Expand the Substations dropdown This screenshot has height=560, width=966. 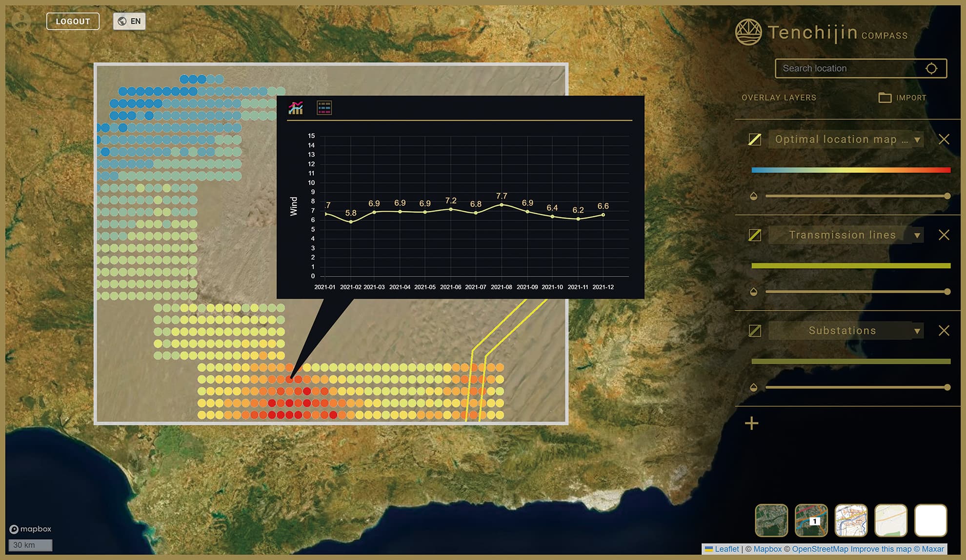click(x=917, y=331)
